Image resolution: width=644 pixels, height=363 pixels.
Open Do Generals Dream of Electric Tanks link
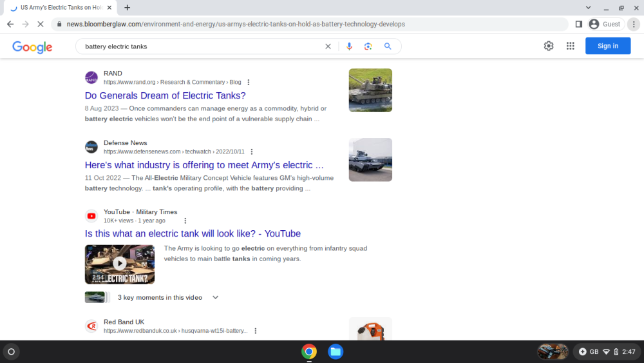click(165, 95)
